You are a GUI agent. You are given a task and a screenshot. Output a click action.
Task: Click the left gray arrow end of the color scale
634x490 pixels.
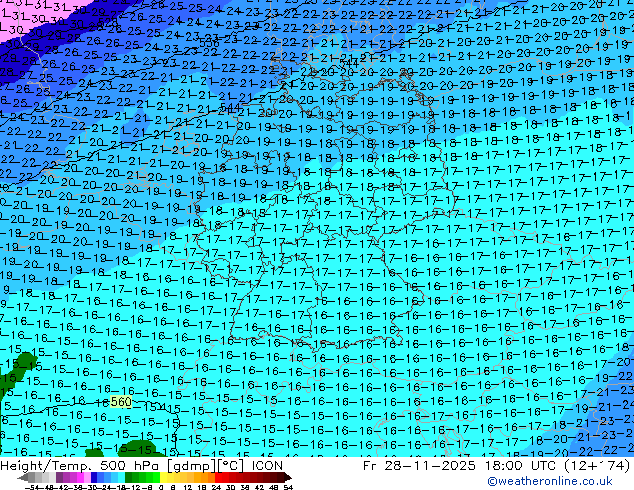pyautogui.click(x=22, y=477)
